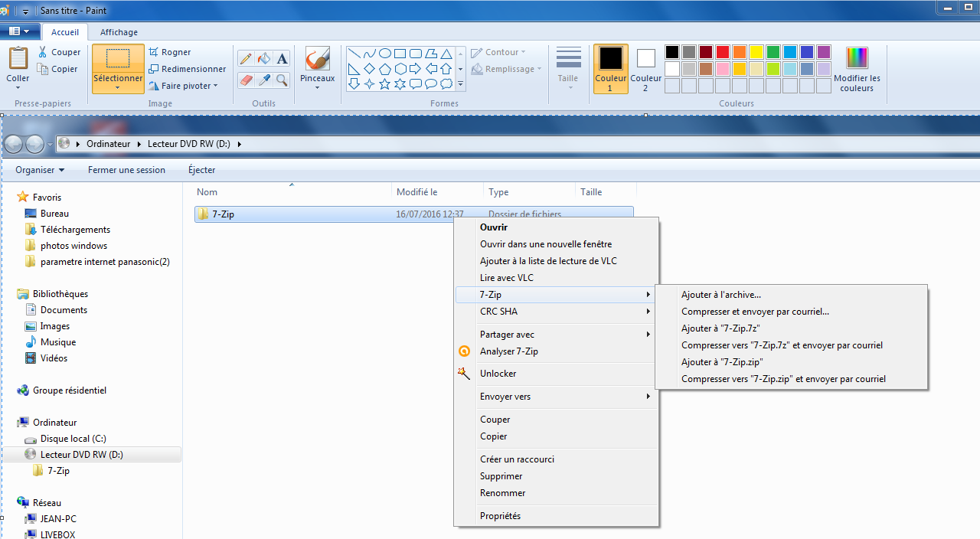Click CRC SHA context menu entry
Screen dimensions: 980x539
tap(557, 312)
